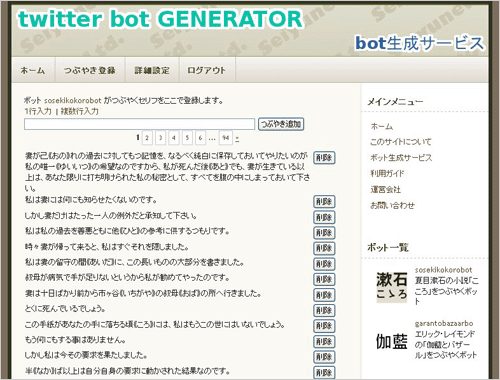500x380 pixels.
Task: Jump to last page 94
Action: (x=226, y=138)
